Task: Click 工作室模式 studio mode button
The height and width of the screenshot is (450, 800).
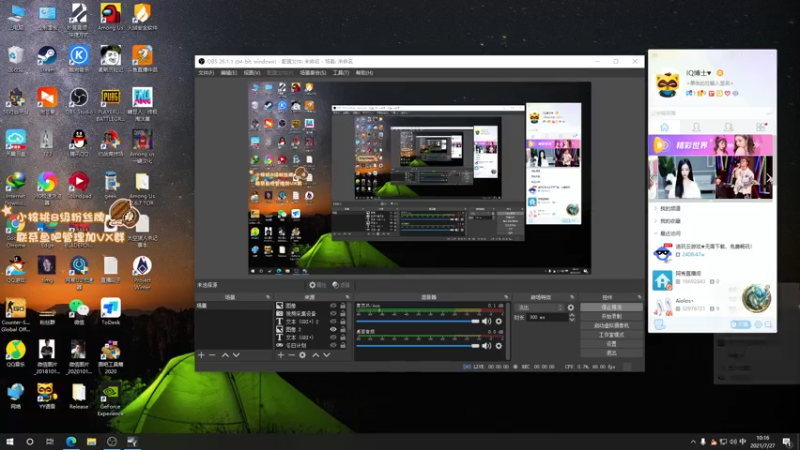Action: [611, 335]
